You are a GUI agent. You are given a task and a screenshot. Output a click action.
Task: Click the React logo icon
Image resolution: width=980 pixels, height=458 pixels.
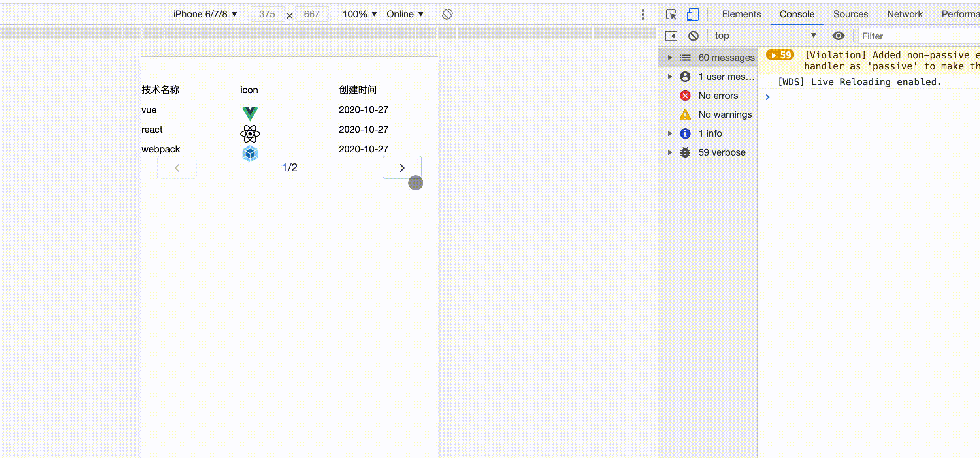point(250,134)
